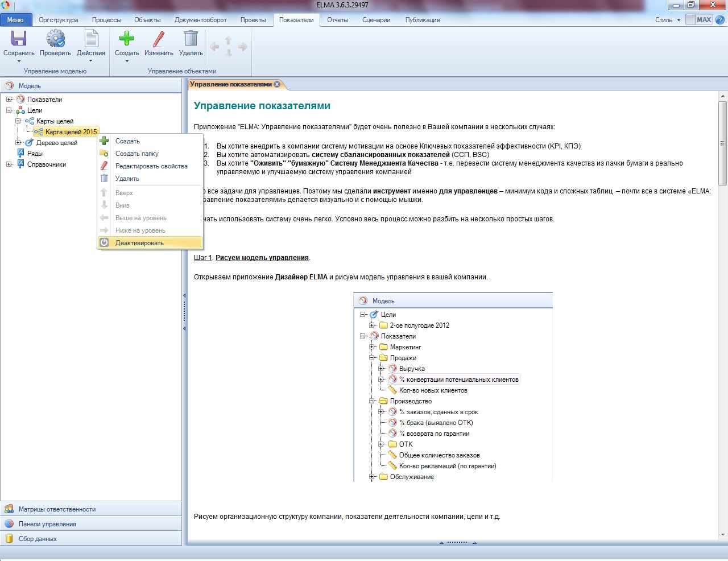This screenshot has height=561, width=728.
Task: Expand the Дерево целей node
Action: point(18,143)
